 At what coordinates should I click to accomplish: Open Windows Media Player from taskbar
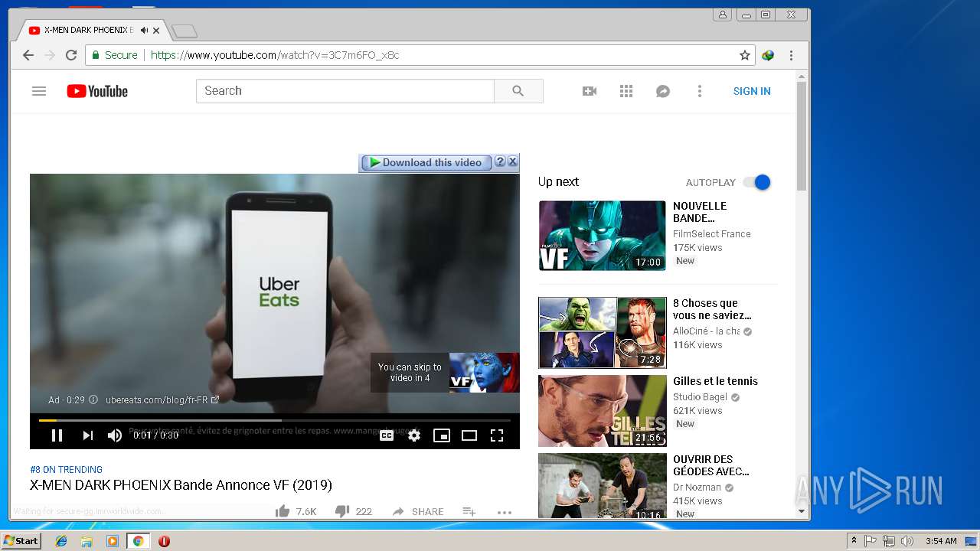[x=113, y=541]
